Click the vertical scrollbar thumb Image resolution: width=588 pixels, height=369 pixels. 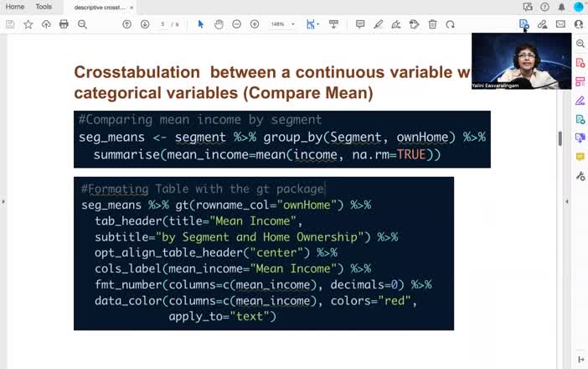tap(560, 138)
